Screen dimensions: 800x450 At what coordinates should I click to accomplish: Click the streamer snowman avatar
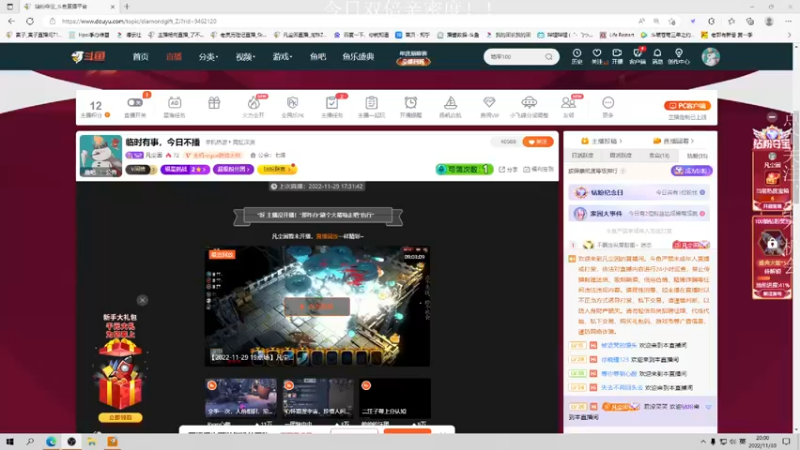tap(101, 156)
